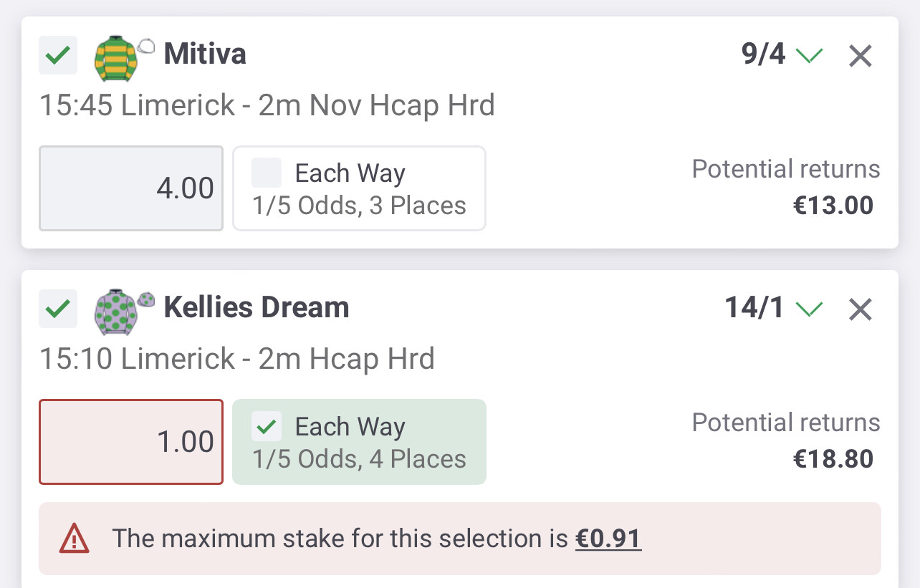Uncheck the Kellies Dream selection checkbox
The width and height of the screenshot is (920, 588).
click(57, 309)
